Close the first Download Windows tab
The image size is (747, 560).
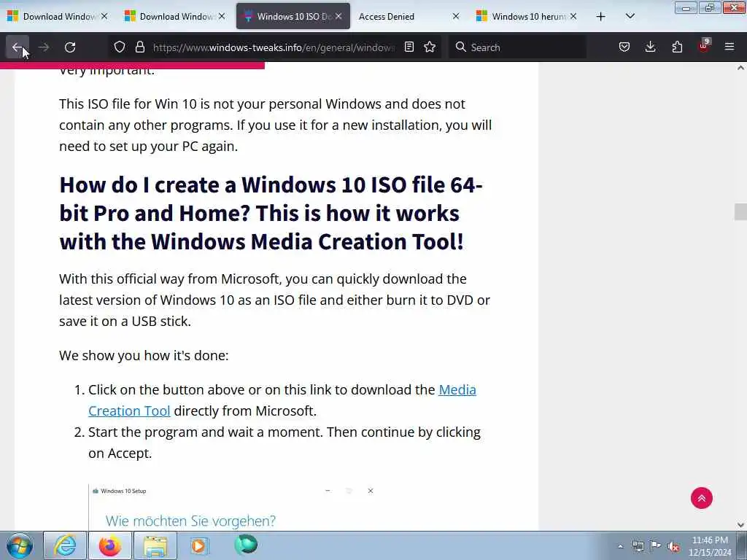(x=104, y=16)
